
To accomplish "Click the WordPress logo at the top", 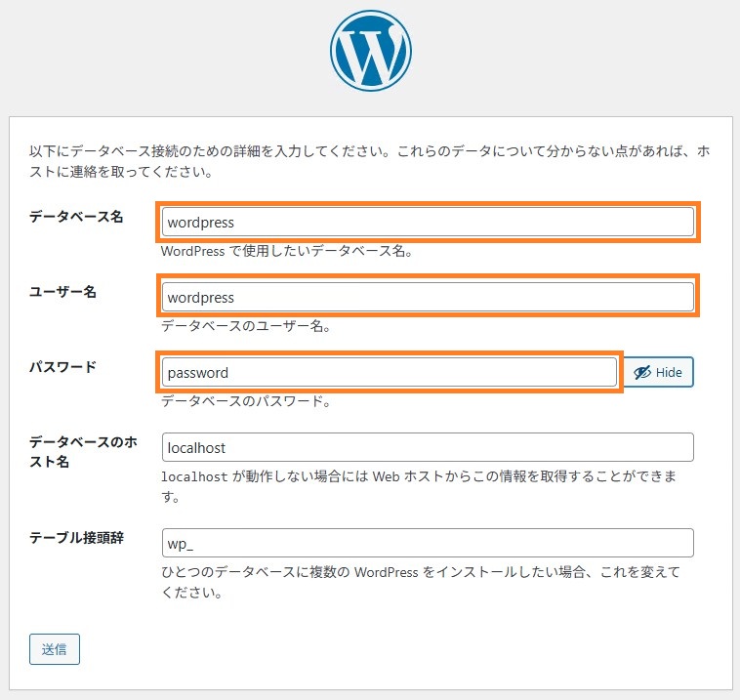I will click(x=371, y=51).
